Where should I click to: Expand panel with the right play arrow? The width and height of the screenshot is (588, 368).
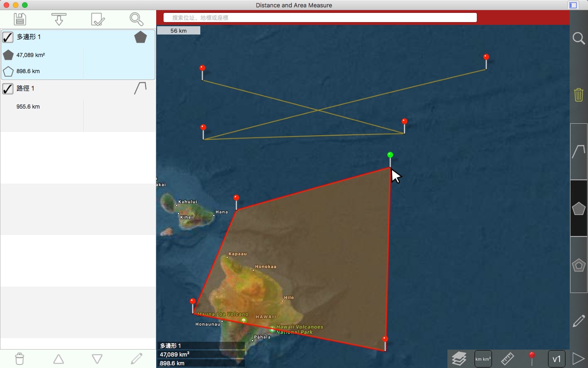578,358
